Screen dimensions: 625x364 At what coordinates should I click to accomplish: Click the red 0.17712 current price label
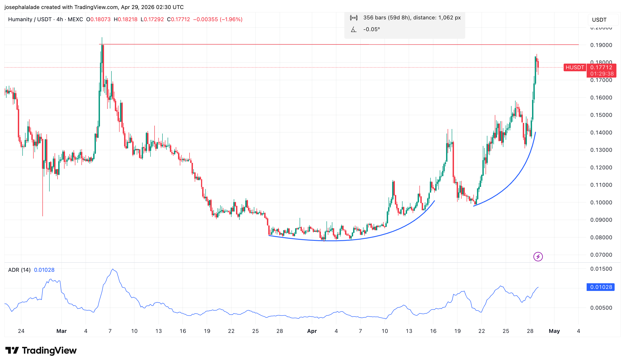pyautogui.click(x=601, y=67)
